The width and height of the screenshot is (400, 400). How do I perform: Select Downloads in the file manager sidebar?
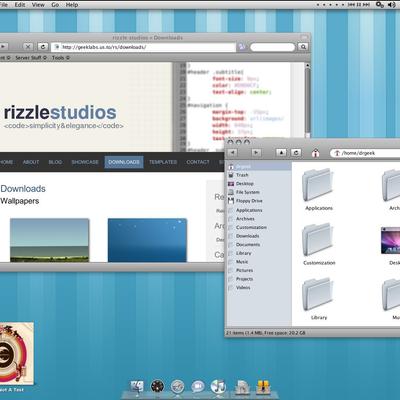pos(247,236)
